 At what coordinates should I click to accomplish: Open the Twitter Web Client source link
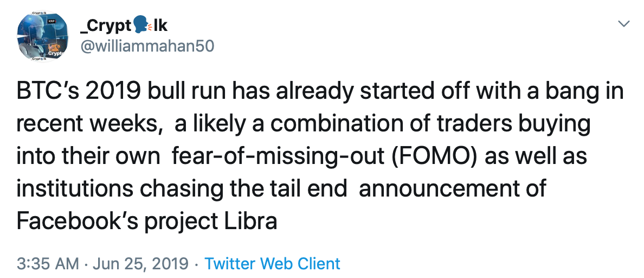[272, 264]
